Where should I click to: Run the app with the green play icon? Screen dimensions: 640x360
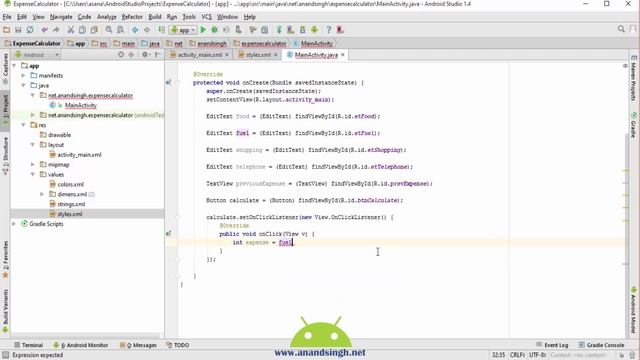pos(203,30)
